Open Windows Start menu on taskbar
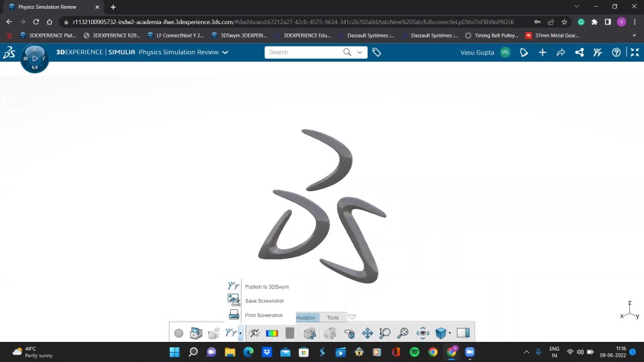This screenshot has width=644, height=362. (174, 352)
